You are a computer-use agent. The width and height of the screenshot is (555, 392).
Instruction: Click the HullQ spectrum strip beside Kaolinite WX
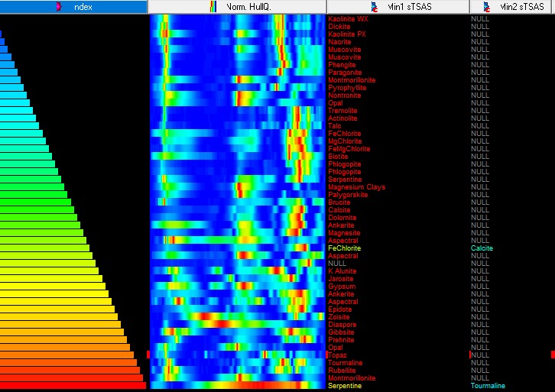237,19
